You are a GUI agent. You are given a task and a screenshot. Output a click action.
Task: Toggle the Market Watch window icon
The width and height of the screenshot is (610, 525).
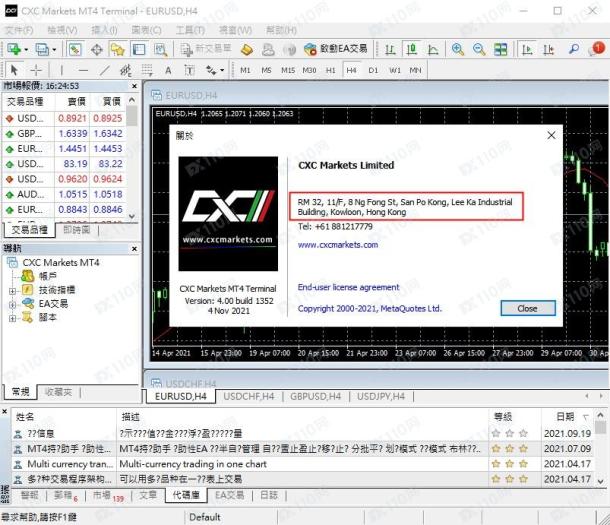[75, 49]
